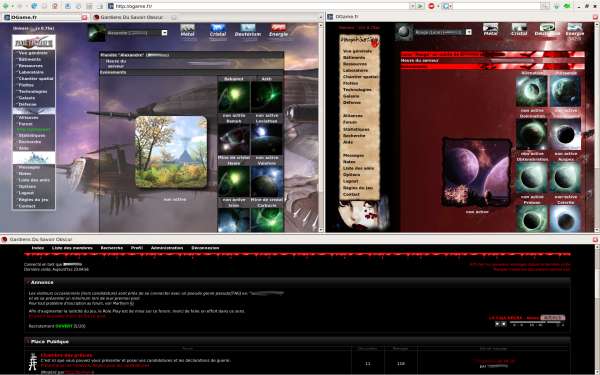600x375 pixels.
Task: Click the Deuterium resource icon in right red pane
Action: (547, 28)
